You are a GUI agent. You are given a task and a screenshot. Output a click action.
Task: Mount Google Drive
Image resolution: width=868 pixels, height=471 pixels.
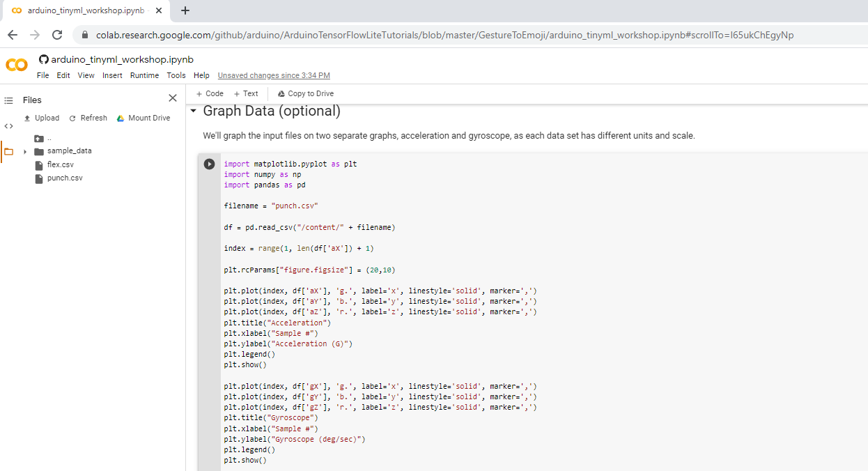pyautogui.click(x=144, y=118)
